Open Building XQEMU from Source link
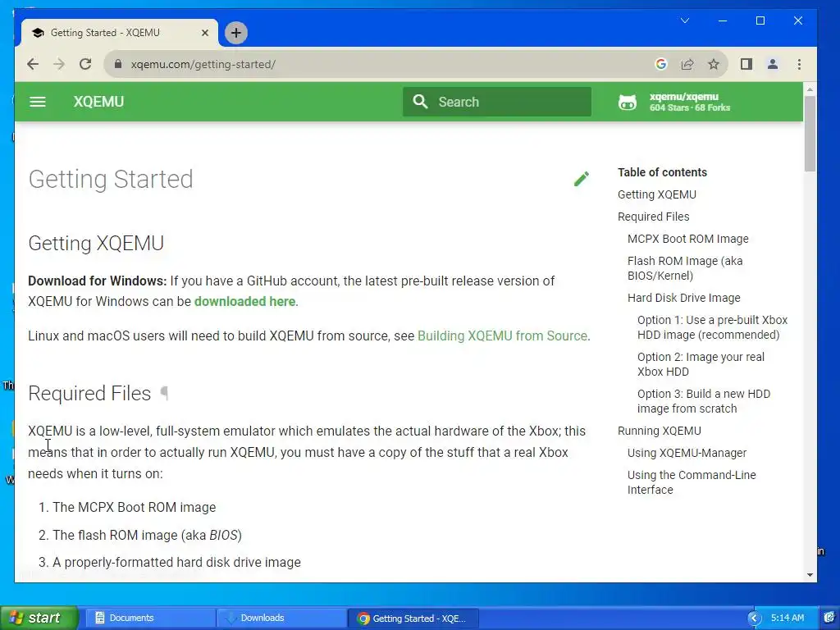The height and width of the screenshot is (630, 840). click(x=502, y=336)
